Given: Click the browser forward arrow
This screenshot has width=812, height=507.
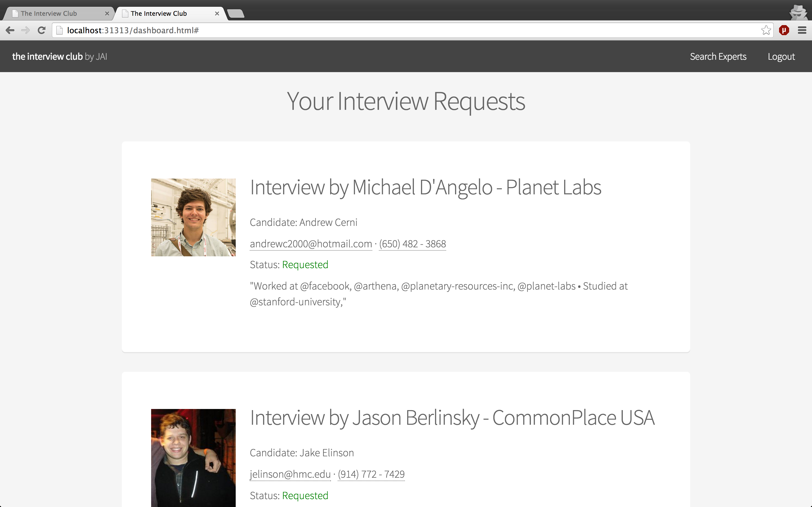Looking at the screenshot, I should coord(25,30).
